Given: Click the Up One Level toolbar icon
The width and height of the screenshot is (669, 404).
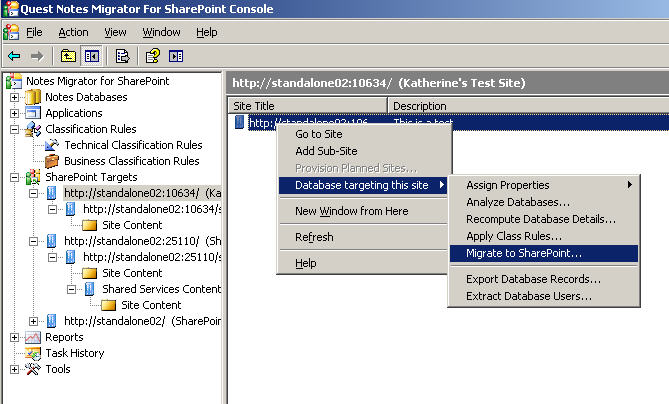Looking at the screenshot, I should [68, 56].
